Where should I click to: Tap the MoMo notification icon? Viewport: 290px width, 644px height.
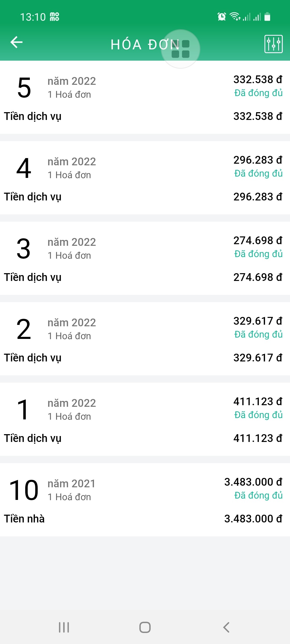[55, 17]
